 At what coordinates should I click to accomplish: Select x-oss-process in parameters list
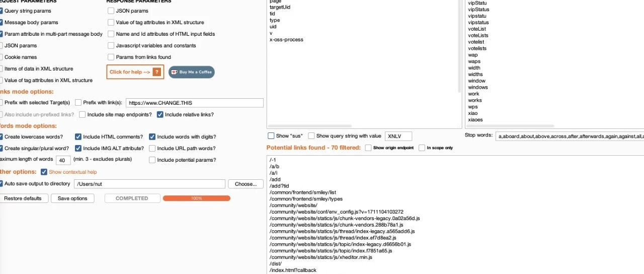point(286,40)
